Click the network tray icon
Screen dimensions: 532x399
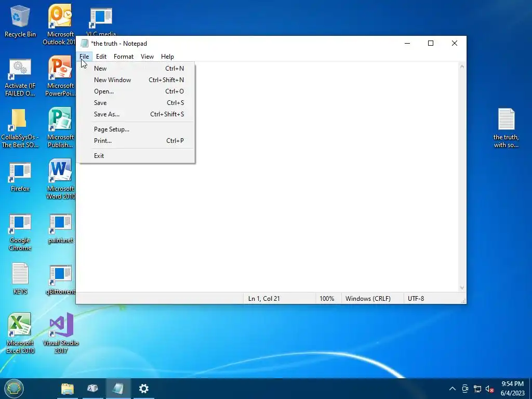click(477, 389)
